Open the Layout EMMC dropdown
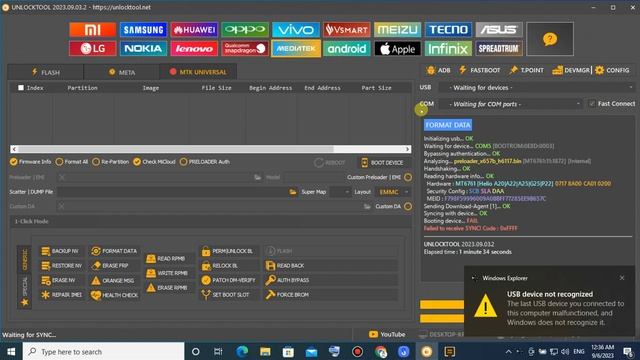 (393, 192)
